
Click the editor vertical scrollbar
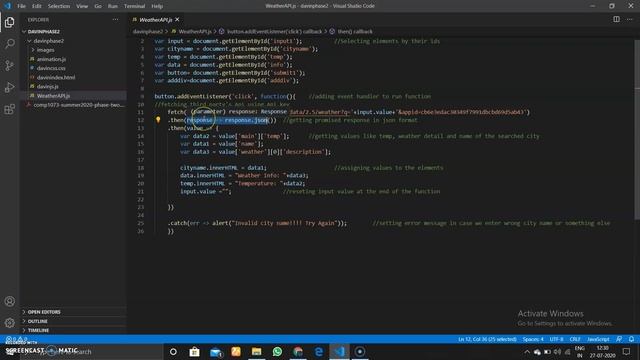click(637, 131)
